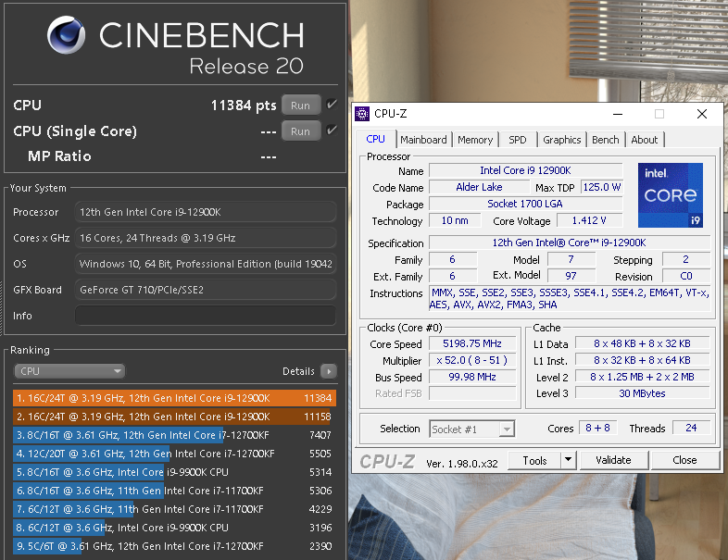Click the Code Name value Alder Lake
The image size is (728, 560).
[479, 187]
